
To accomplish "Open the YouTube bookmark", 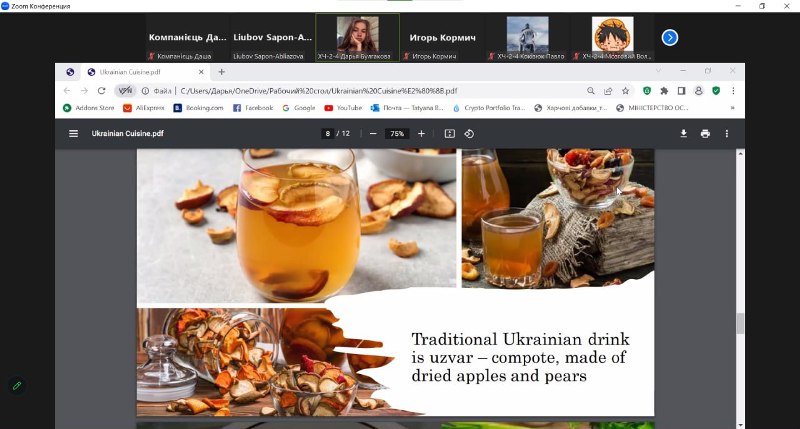I will coord(342,107).
